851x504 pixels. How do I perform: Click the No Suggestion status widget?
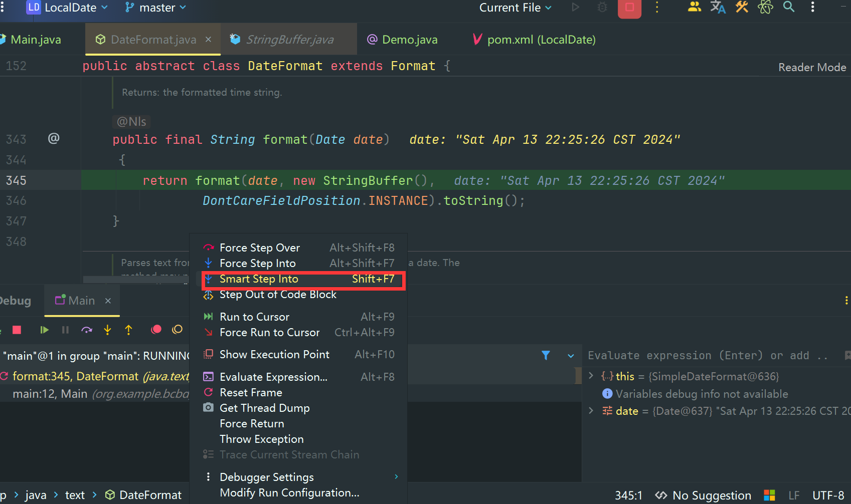pyautogui.click(x=703, y=495)
